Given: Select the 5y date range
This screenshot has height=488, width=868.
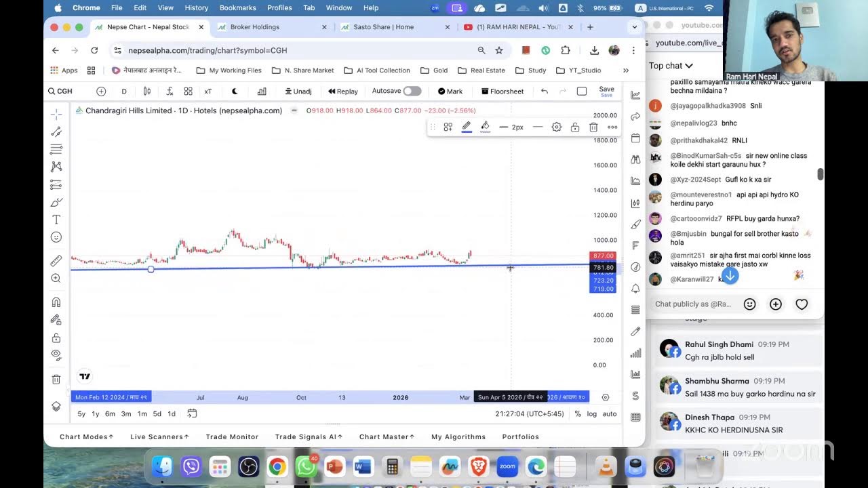Looking at the screenshot, I should pos(81,413).
